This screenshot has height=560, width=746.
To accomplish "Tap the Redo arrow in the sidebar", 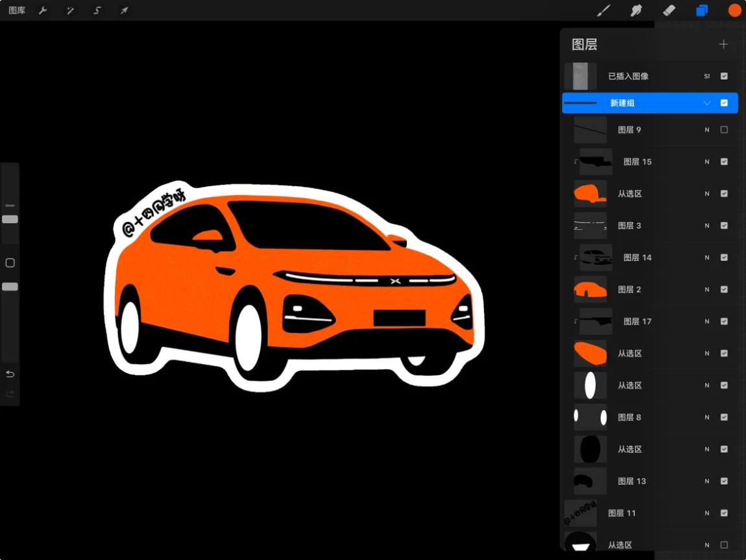I will click(10, 394).
